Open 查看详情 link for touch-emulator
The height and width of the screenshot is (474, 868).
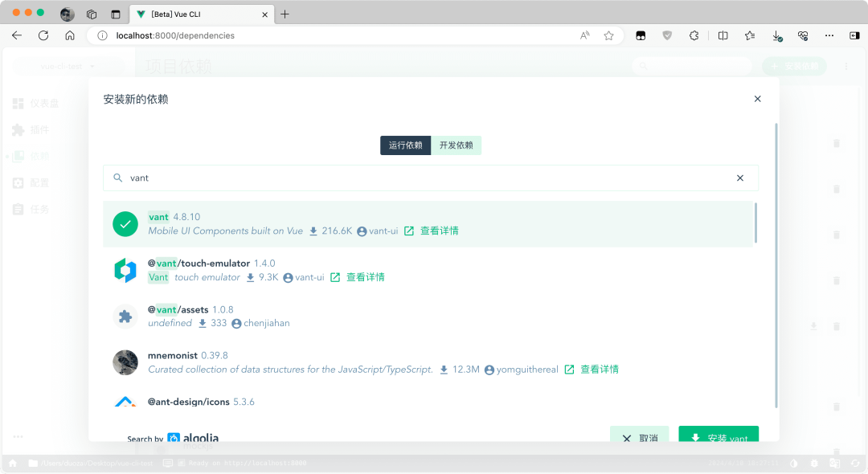pos(366,277)
